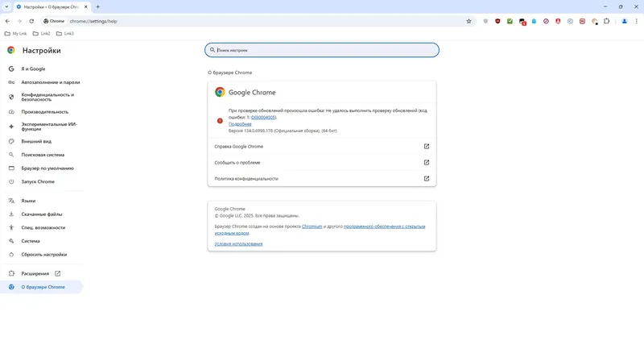This screenshot has height=349, width=644.
Task: Open Я и Google settings section
Action: pos(33,69)
